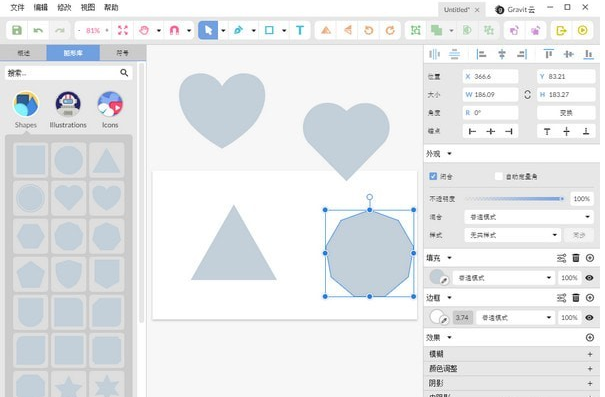Group selection with the green brackets icon
The width and height of the screenshot is (605, 397).
(x=416, y=30)
